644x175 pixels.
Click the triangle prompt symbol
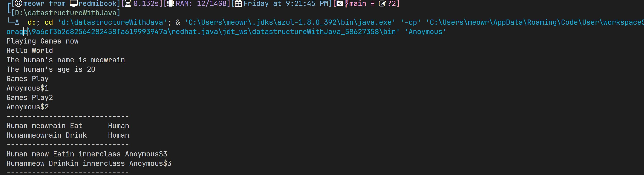17,23
